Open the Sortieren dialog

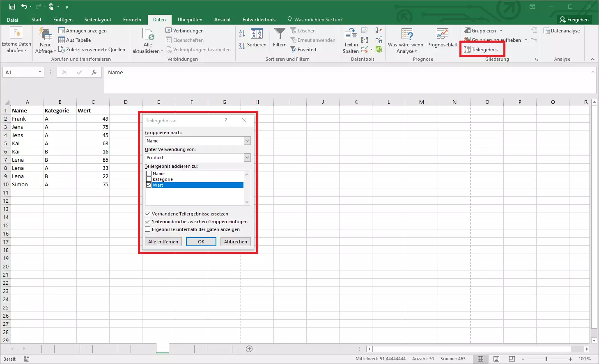pos(257,37)
